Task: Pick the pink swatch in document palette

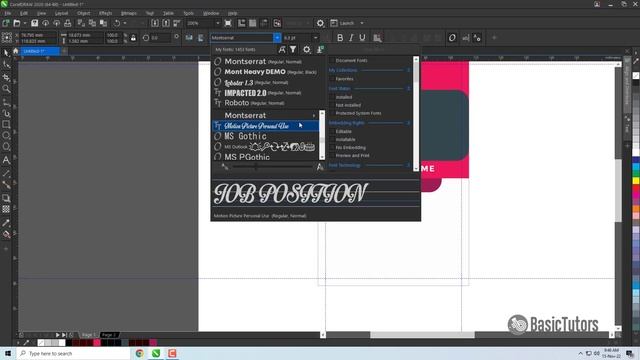Action: click(97, 342)
